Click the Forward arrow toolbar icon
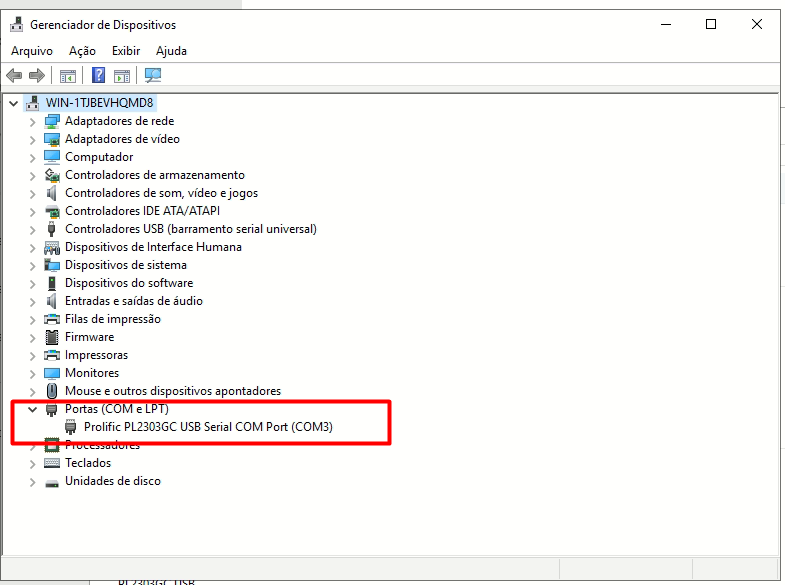The height and width of the screenshot is (585, 785). pos(37,75)
